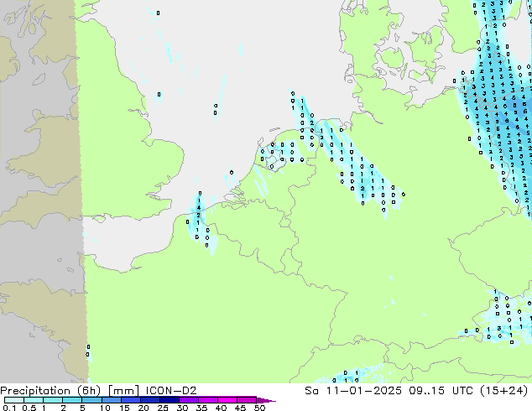Click the "09..15 UTC" time range
532x411 pixels.
(441, 391)
